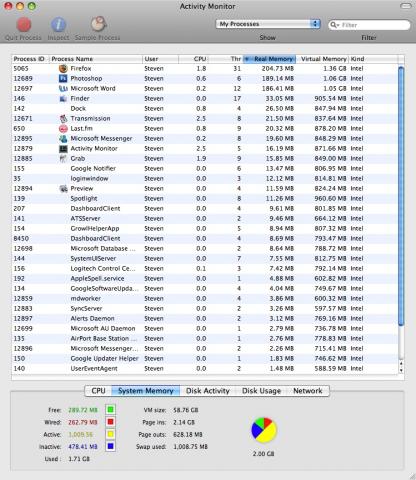Select the Photoshop process icon
416x480 pixels.
click(x=63, y=79)
